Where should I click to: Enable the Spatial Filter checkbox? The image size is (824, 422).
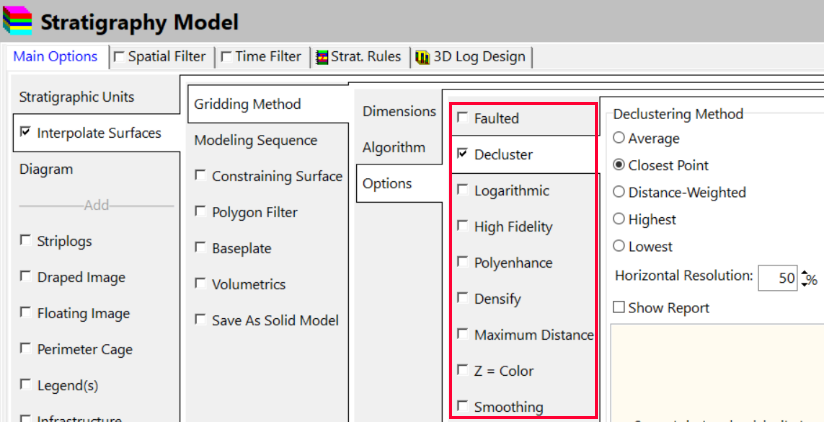pyautogui.click(x=120, y=57)
